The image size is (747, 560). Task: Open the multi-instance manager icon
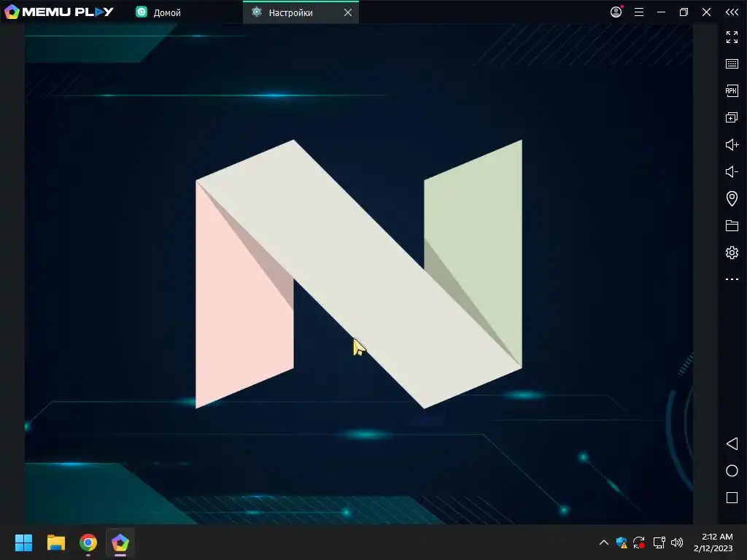pos(732,117)
